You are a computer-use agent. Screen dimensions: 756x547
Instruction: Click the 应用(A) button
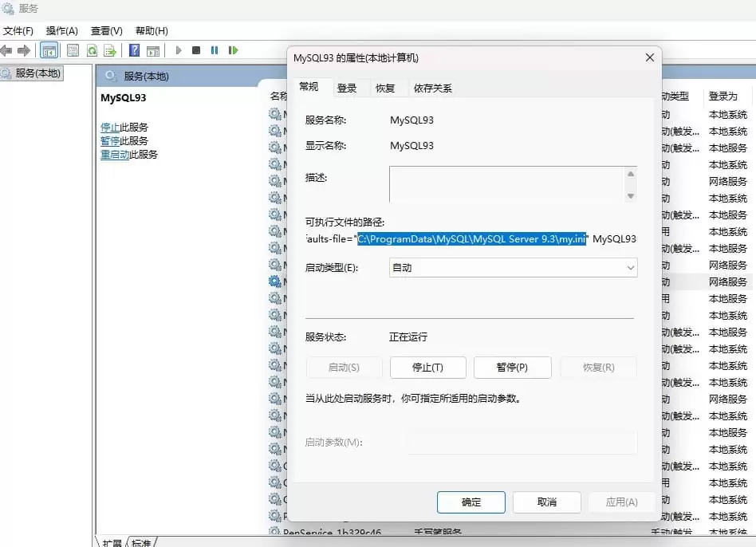click(x=621, y=502)
